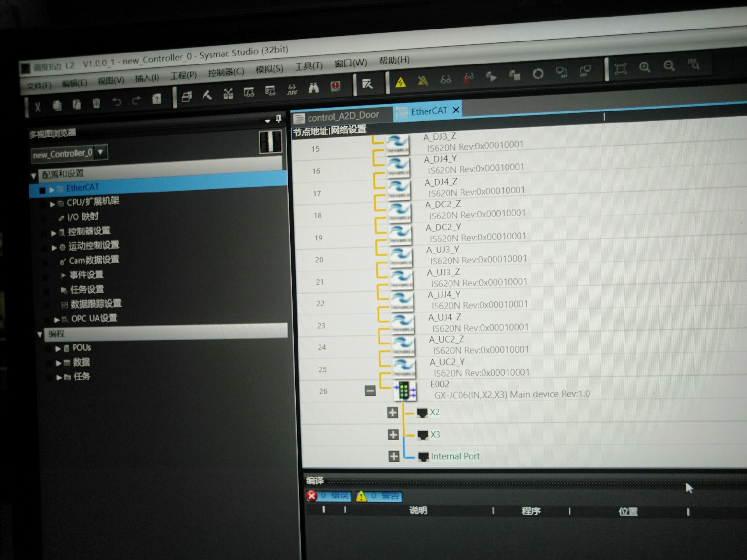
Task: Select the I/O 映射 tree entry
Action: click(x=82, y=217)
